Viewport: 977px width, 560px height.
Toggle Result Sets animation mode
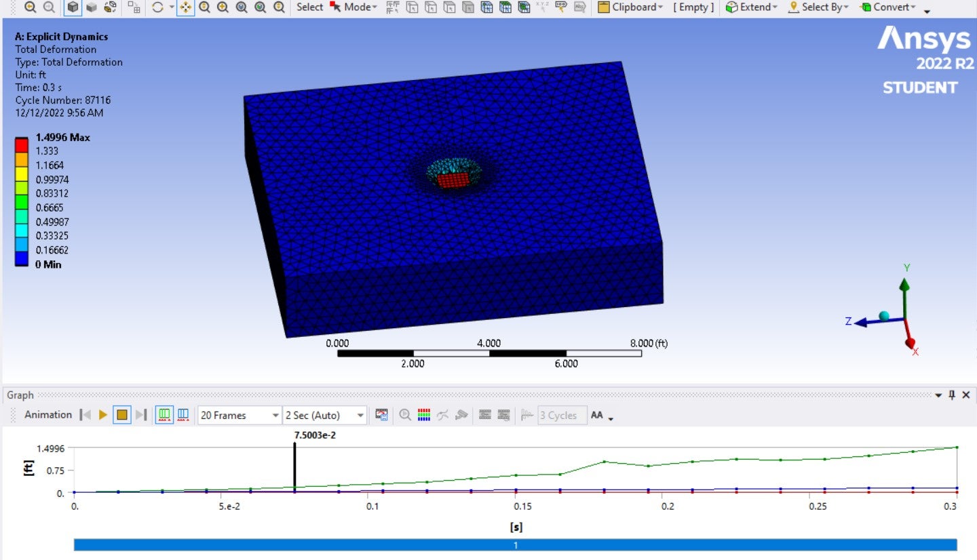(x=183, y=415)
